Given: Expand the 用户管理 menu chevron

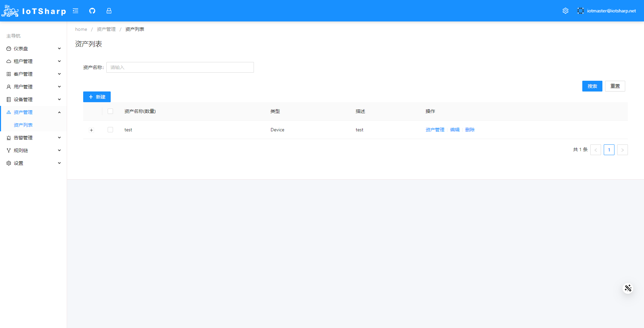Looking at the screenshot, I should 59,87.
